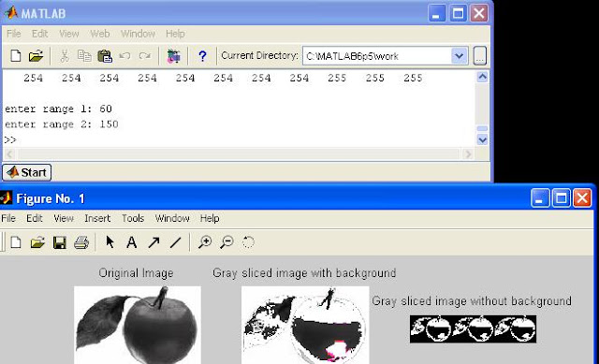
Task: Browse for folder ellipsis button
Action: pyautogui.click(x=480, y=56)
